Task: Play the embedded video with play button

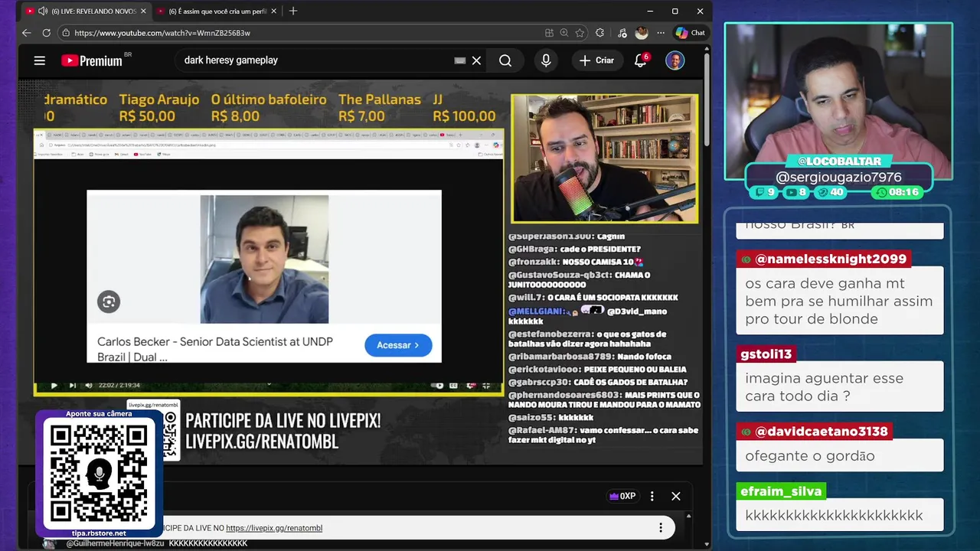Action: click(x=54, y=385)
